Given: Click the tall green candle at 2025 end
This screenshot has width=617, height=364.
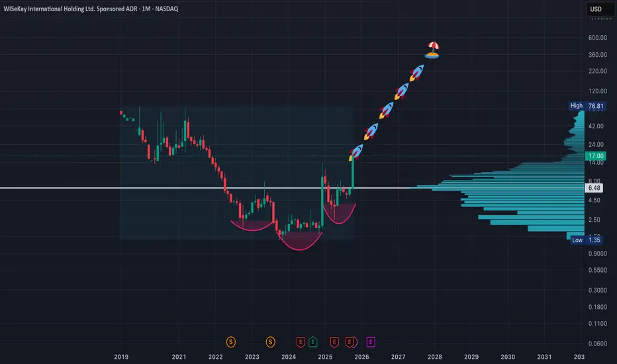Looking at the screenshot, I should click(353, 172).
